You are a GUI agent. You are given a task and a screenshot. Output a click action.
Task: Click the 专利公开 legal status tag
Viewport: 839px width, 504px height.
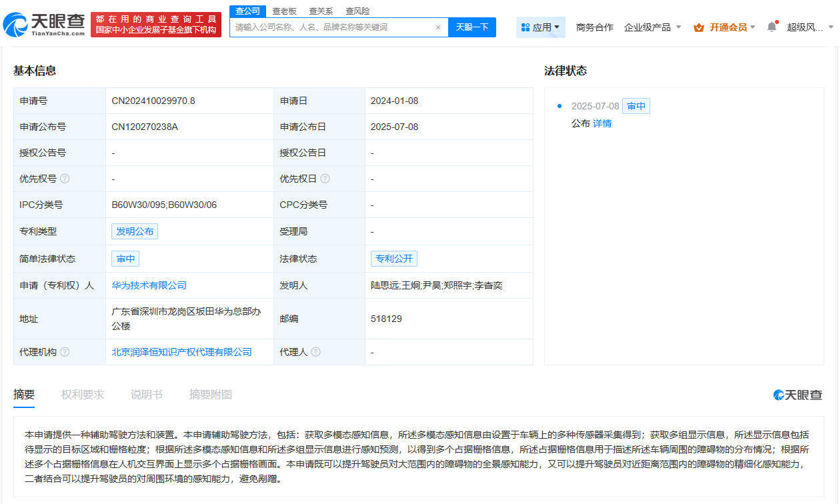(x=394, y=259)
